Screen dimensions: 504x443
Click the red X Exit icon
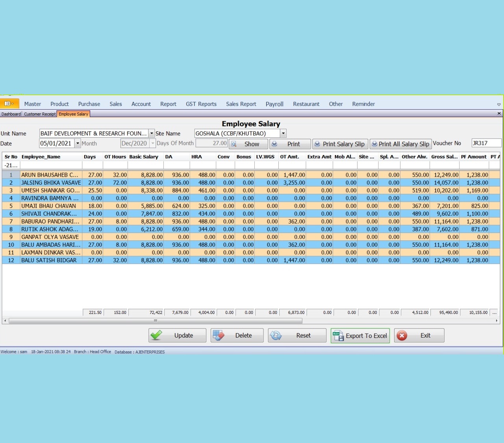[402, 335]
